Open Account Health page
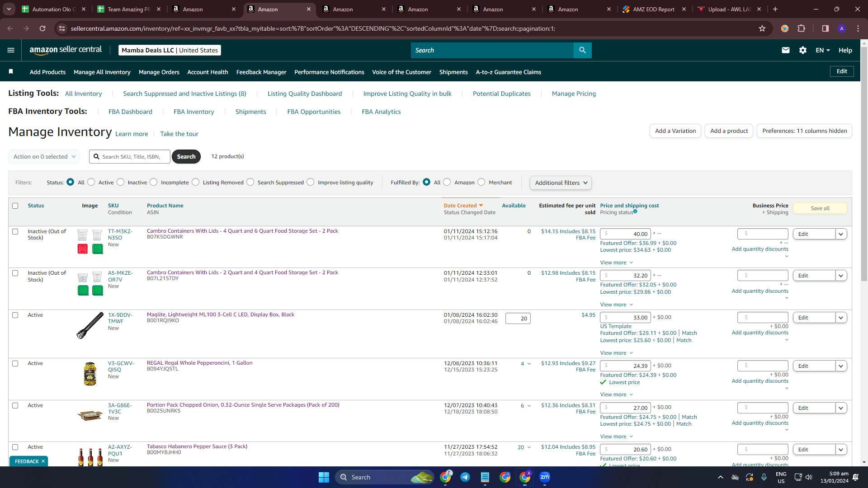Viewport: 868px width, 488px height. (x=208, y=72)
